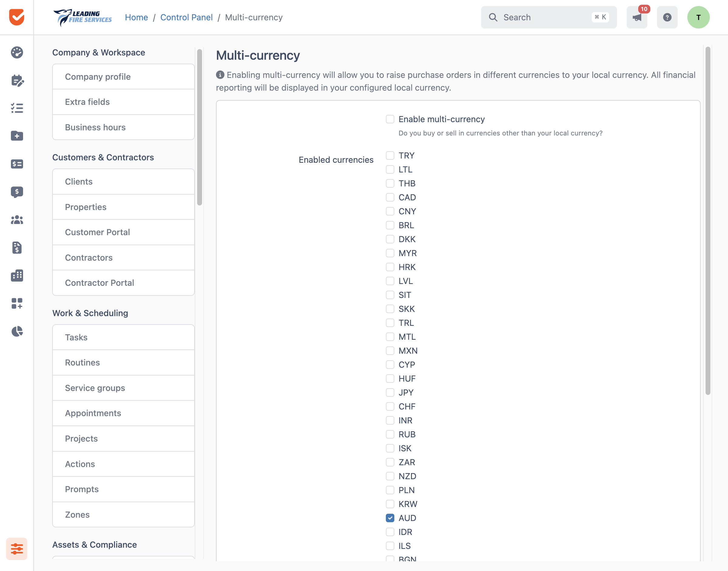Open the help question mark icon
The height and width of the screenshot is (571, 728).
click(667, 17)
